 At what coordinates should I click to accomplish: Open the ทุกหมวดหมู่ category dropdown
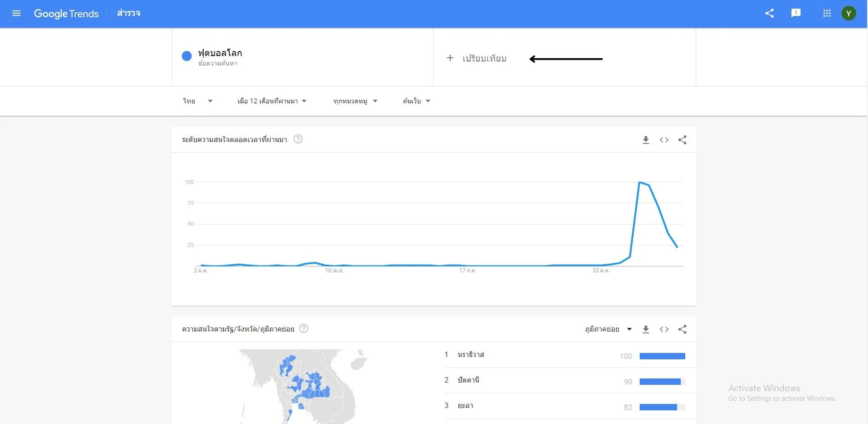pos(355,101)
